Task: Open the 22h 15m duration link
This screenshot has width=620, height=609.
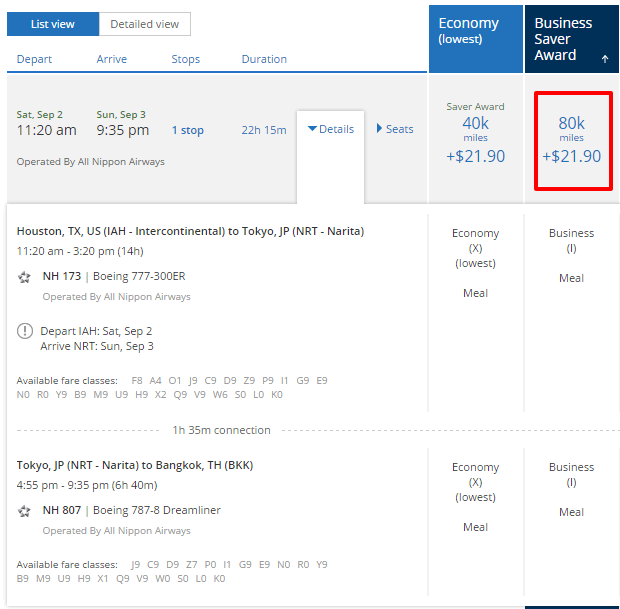Action: (x=264, y=130)
